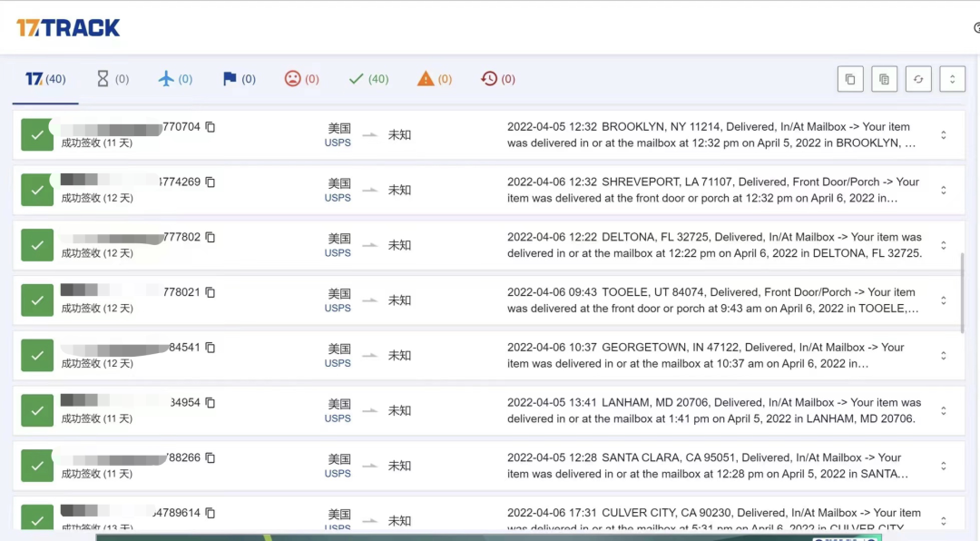Expand the Georgetown IN tracking details

click(943, 355)
